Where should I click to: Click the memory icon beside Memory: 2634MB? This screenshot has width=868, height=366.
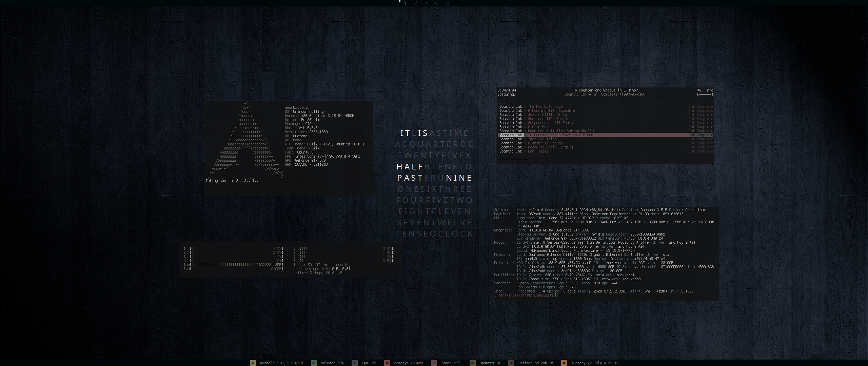pos(387,363)
